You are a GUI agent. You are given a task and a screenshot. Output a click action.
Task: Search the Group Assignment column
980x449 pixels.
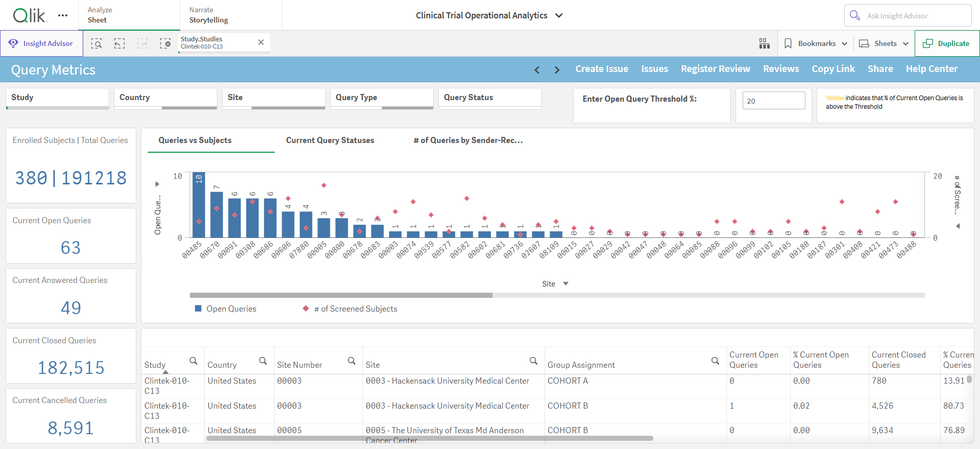tap(715, 361)
